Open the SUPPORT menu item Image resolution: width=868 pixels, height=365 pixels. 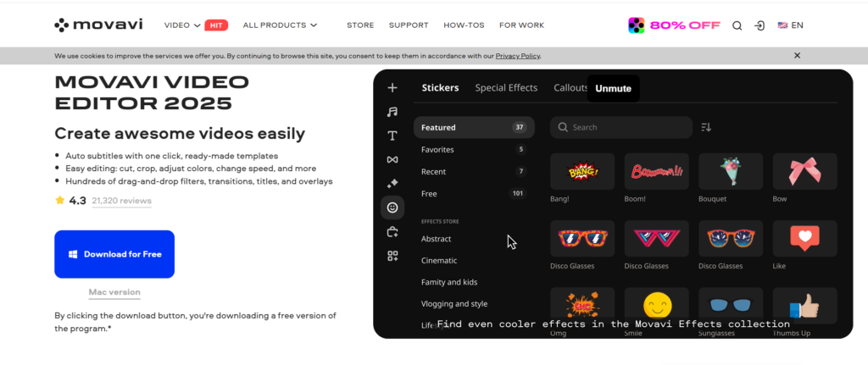409,25
